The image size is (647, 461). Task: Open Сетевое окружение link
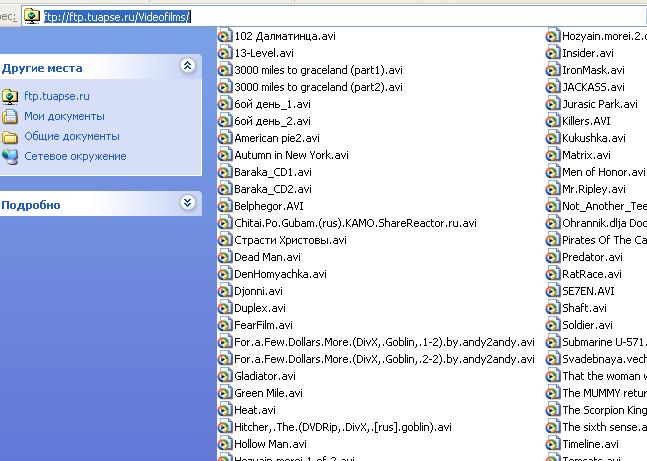75,156
